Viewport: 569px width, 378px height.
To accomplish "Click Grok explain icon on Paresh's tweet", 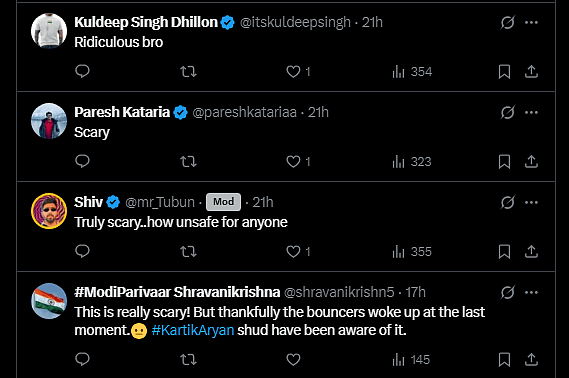I will pyautogui.click(x=507, y=112).
